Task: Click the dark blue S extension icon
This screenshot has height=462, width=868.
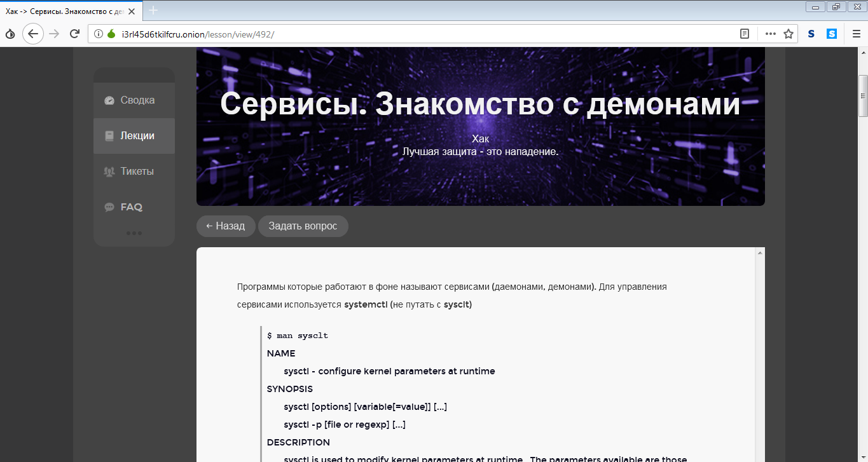Action: pos(811,34)
